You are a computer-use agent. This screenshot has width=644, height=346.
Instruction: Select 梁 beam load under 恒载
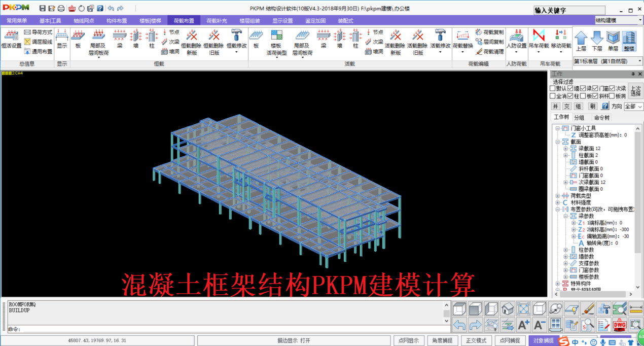[120, 39]
